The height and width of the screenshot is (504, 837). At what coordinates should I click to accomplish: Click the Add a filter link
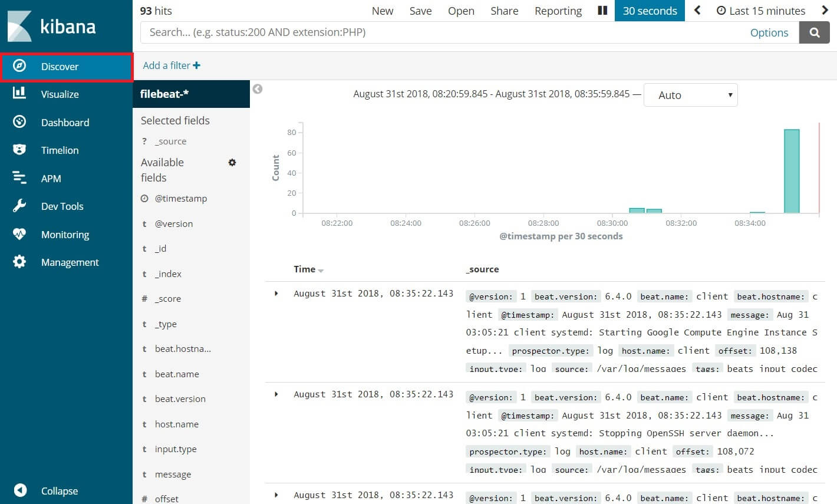pos(171,65)
